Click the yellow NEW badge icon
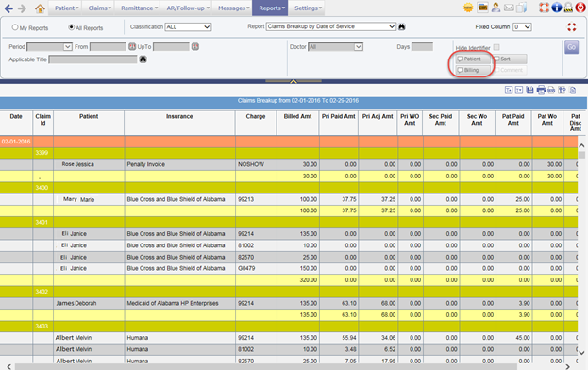Image resolution: width=588 pixels, height=370 pixels. click(468, 8)
